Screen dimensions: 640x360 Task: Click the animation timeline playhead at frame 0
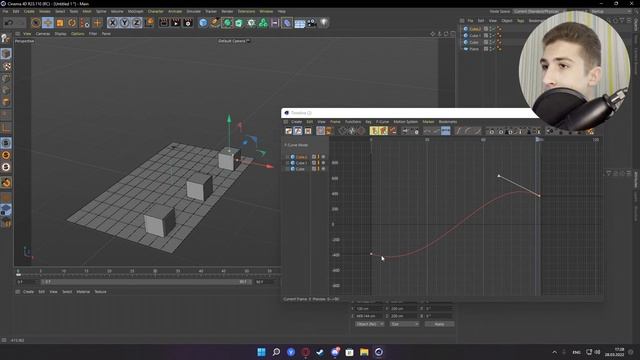click(x=18, y=273)
